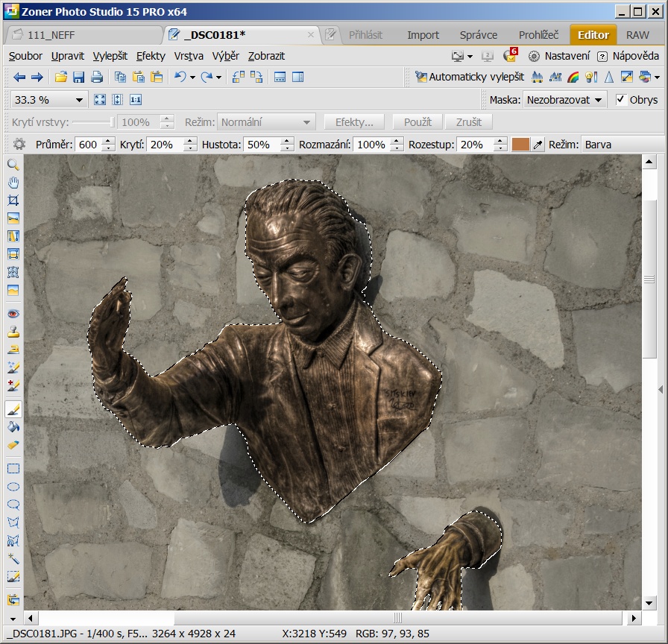Click the Save floppy disk icon
This screenshot has height=644, width=668.
(x=78, y=77)
